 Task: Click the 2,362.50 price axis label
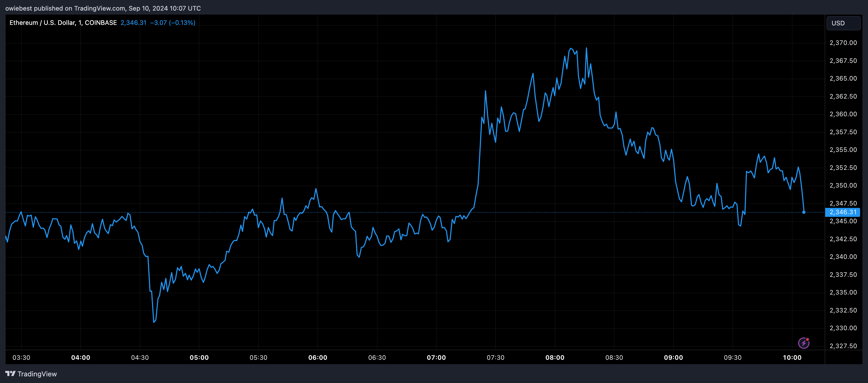pos(843,96)
